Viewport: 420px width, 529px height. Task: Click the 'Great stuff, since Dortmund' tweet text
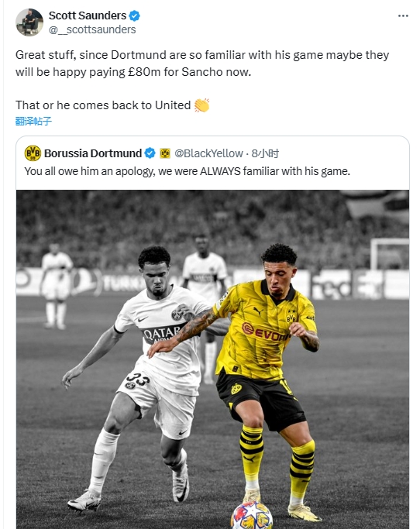pyautogui.click(x=202, y=64)
